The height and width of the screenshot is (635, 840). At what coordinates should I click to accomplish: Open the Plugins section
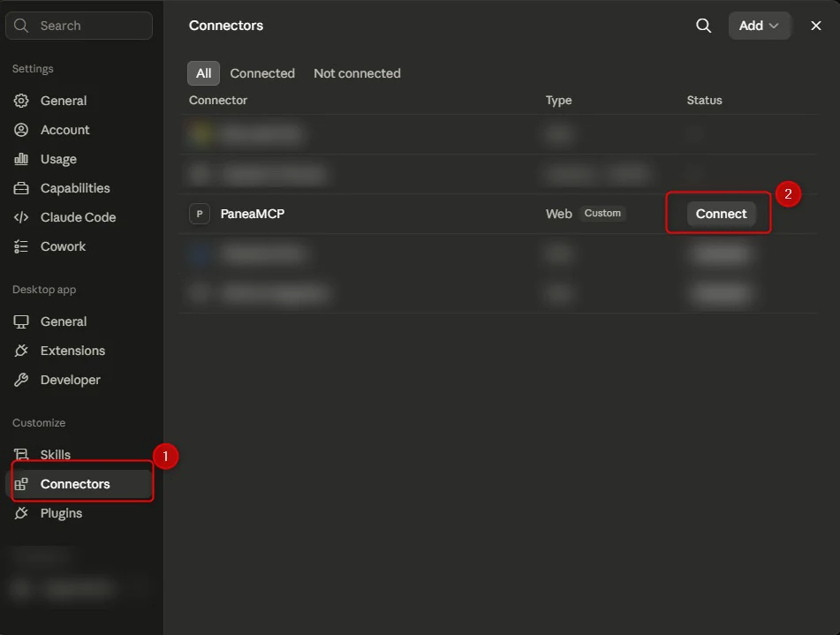(x=79, y=513)
